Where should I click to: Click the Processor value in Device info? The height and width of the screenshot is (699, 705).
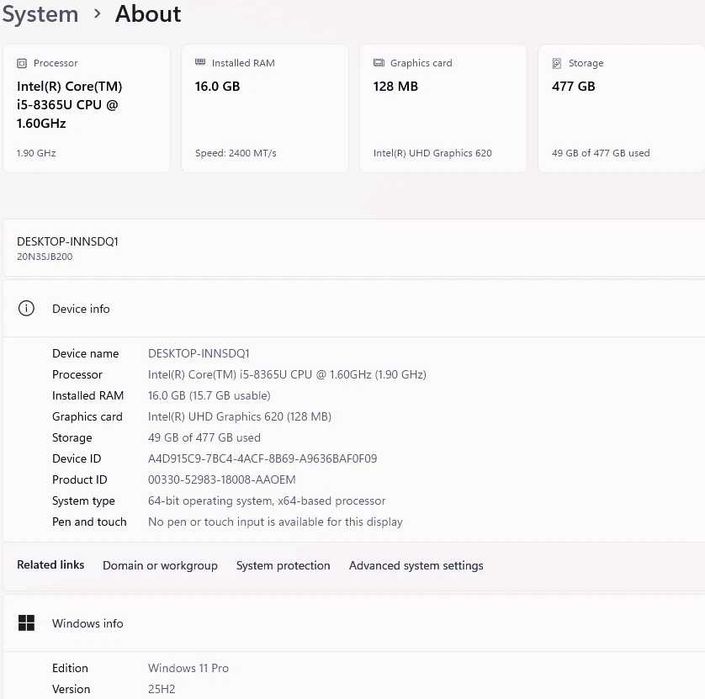point(287,374)
